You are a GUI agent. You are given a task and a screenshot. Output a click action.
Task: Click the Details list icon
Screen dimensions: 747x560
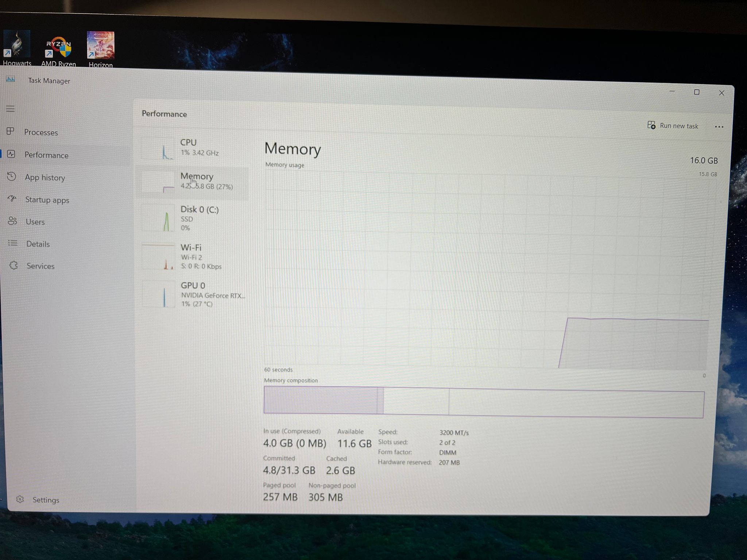coord(13,243)
